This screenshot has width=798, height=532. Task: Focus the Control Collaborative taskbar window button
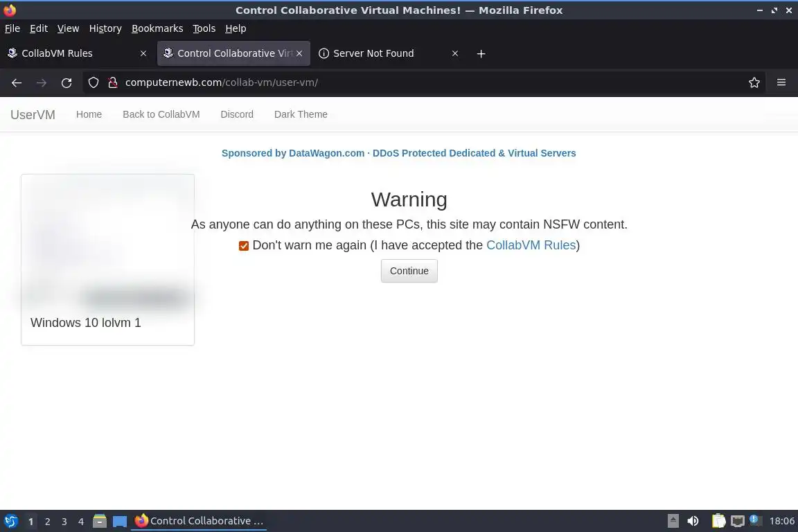[199, 521]
